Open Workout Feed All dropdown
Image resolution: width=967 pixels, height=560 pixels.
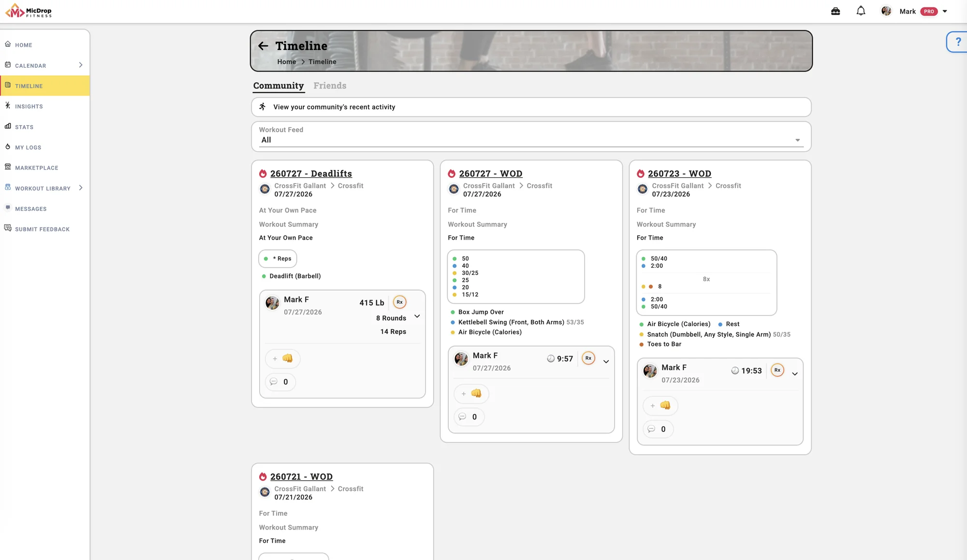pos(531,140)
